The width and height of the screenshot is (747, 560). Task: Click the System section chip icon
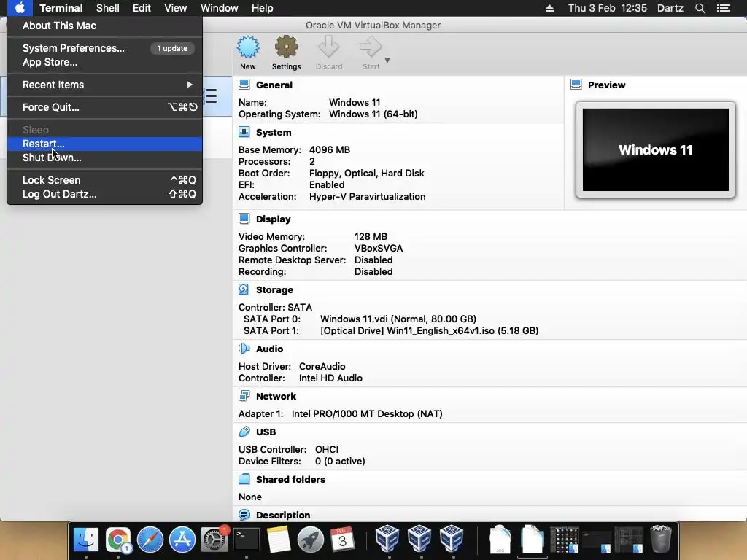click(x=244, y=132)
